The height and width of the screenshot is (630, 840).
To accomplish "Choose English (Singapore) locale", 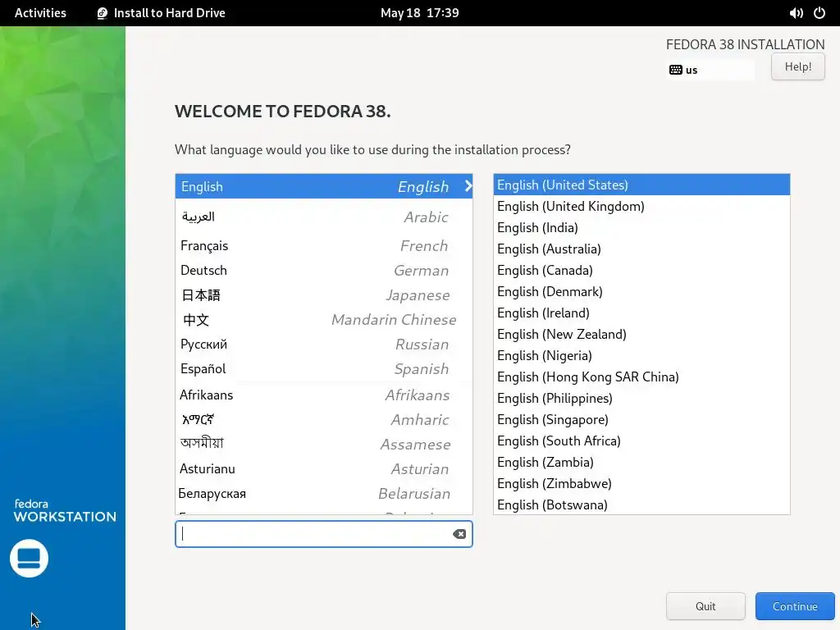I will click(x=641, y=420).
